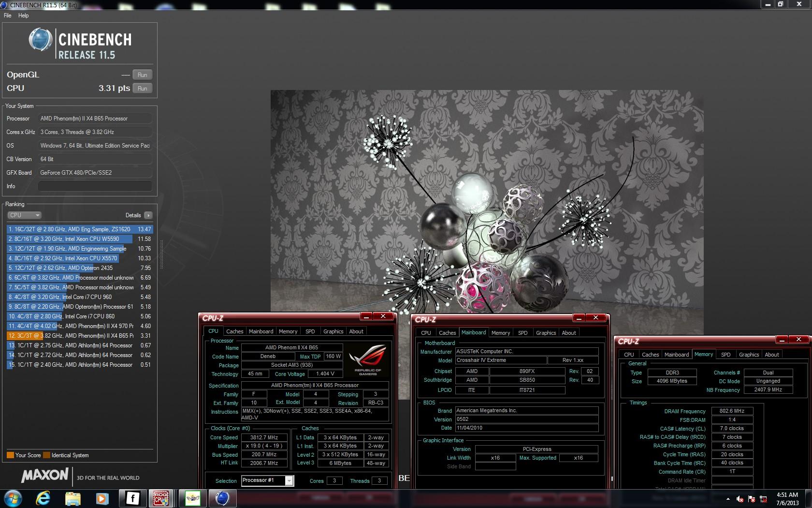Select ranking row 10 Intel Core i7 860
This screenshot has height=508, width=812.
click(79, 316)
